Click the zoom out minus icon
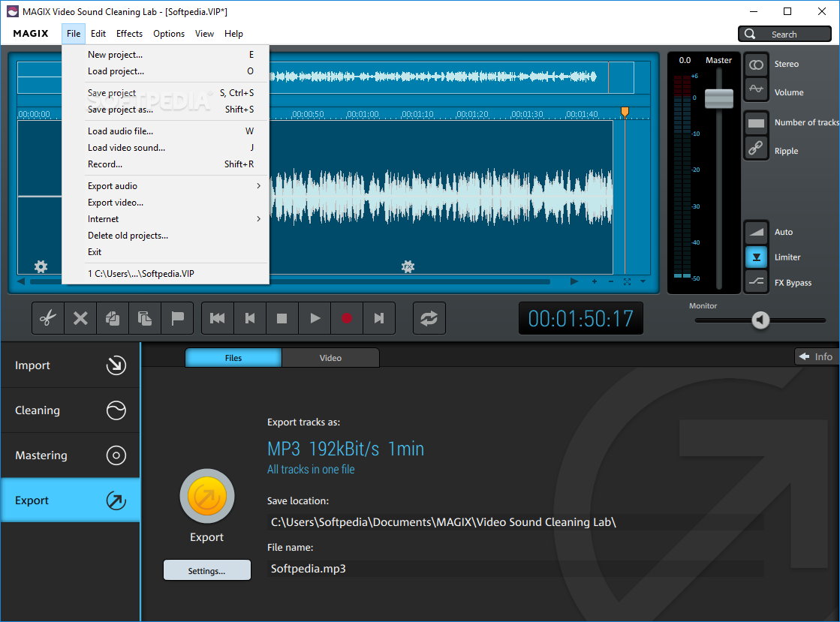 (x=611, y=281)
